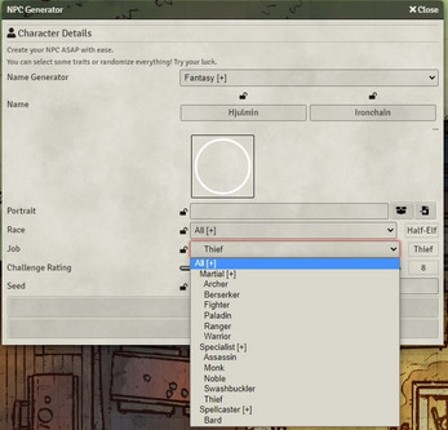Choose Bard from job list
Image resolution: width=448 pixels, height=430 pixels.
point(295,420)
